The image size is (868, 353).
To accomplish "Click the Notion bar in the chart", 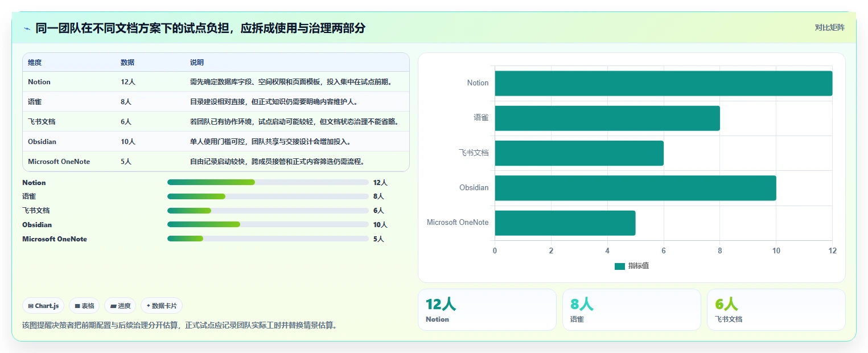I will pyautogui.click(x=664, y=83).
